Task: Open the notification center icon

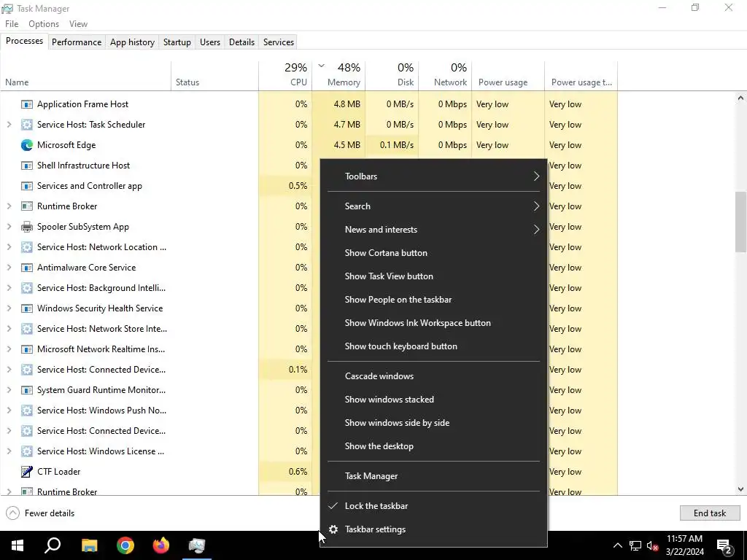Action: 724,545
